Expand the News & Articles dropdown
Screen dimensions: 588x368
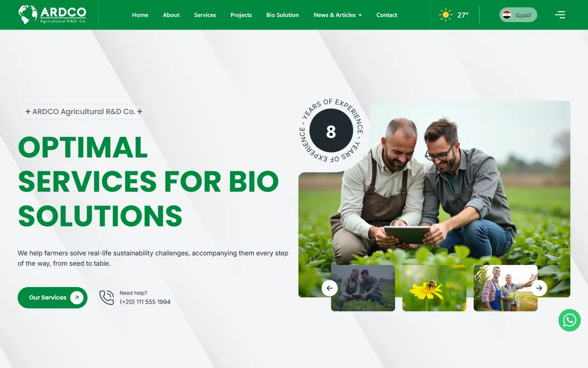coord(337,15)
